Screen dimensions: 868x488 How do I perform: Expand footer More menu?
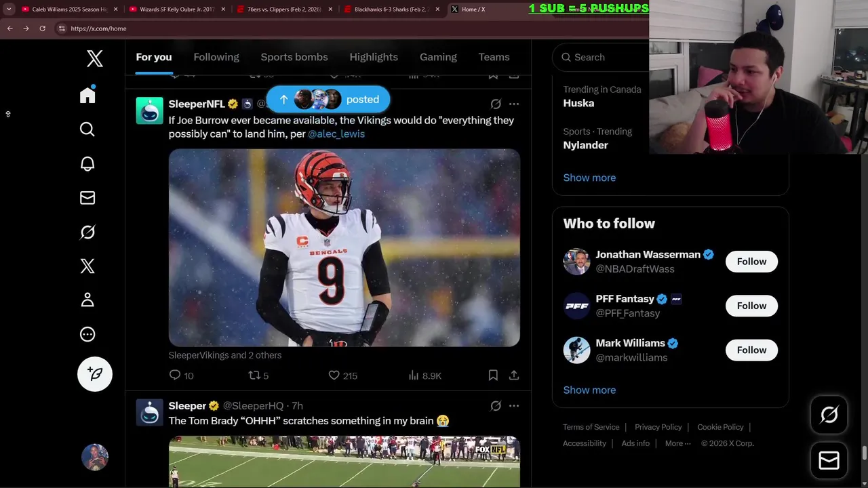click(x=678, y=443)
